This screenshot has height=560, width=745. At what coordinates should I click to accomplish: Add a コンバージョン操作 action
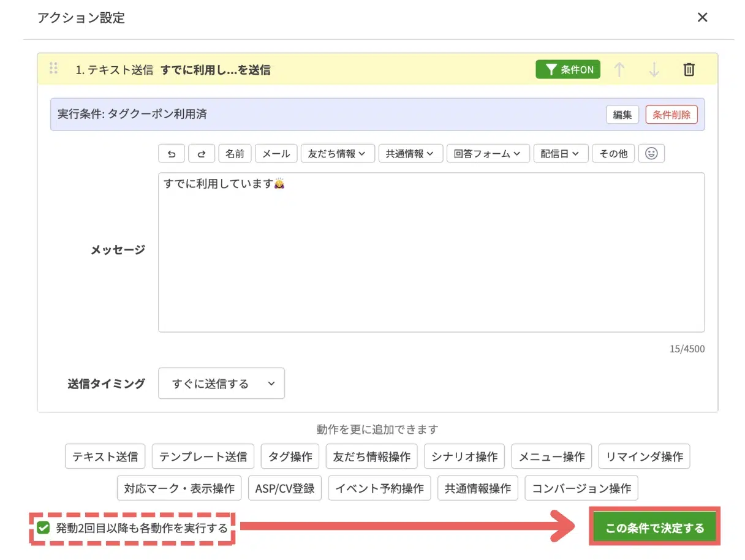[581, 488]
